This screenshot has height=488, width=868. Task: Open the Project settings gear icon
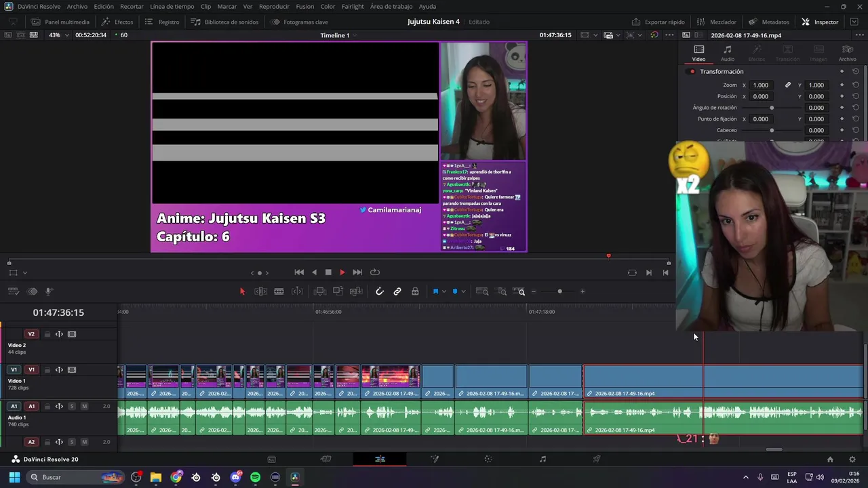[852, 460]
